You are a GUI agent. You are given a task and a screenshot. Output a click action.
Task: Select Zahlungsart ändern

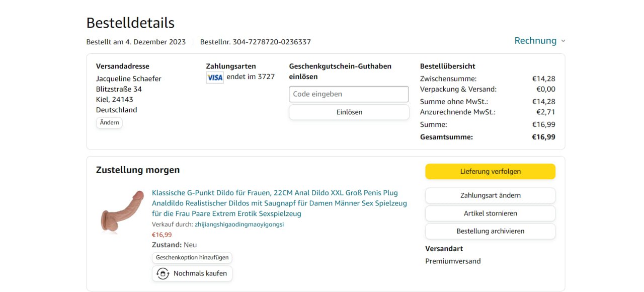[x=490, y=195]
